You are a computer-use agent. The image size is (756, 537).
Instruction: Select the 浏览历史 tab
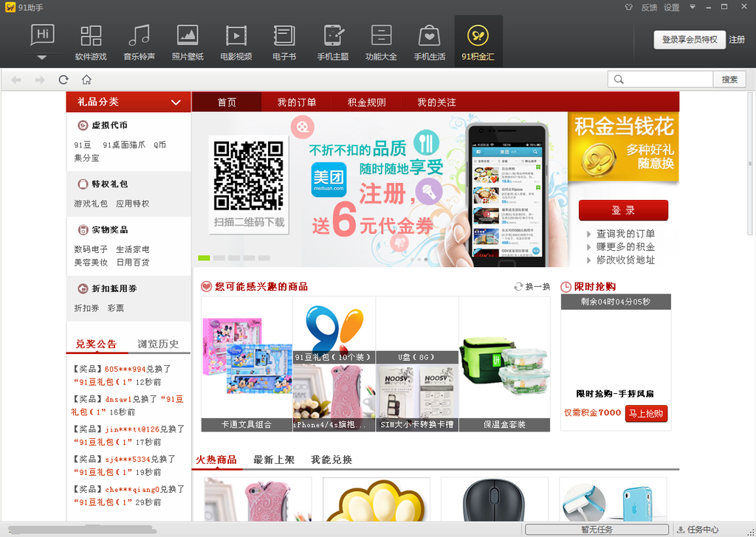(x=158, y=344)
